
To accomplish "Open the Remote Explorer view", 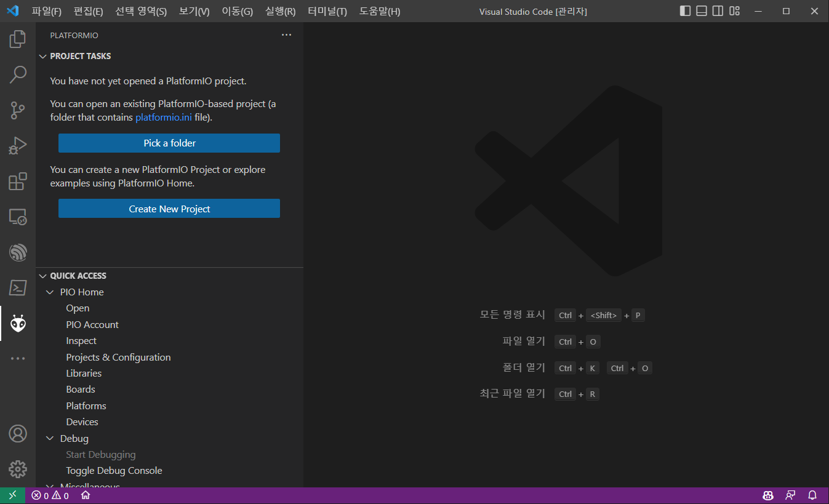I will pyautogui.click(x=18, y=217).
